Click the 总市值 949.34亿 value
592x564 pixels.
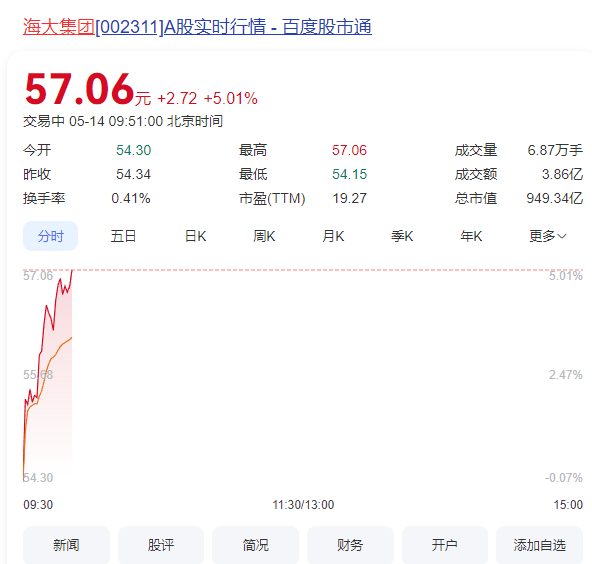(555, 198)
